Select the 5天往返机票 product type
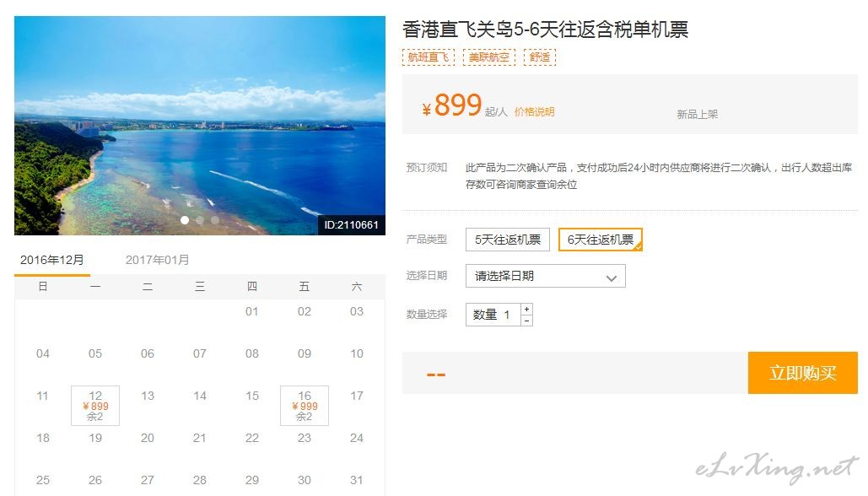 (x=508, y=240)
